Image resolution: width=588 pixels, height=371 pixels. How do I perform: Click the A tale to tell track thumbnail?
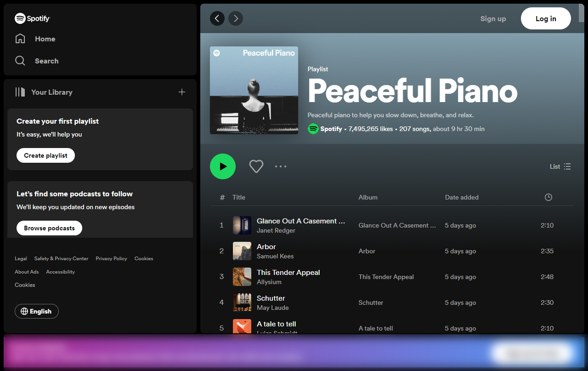click(242, 326)
